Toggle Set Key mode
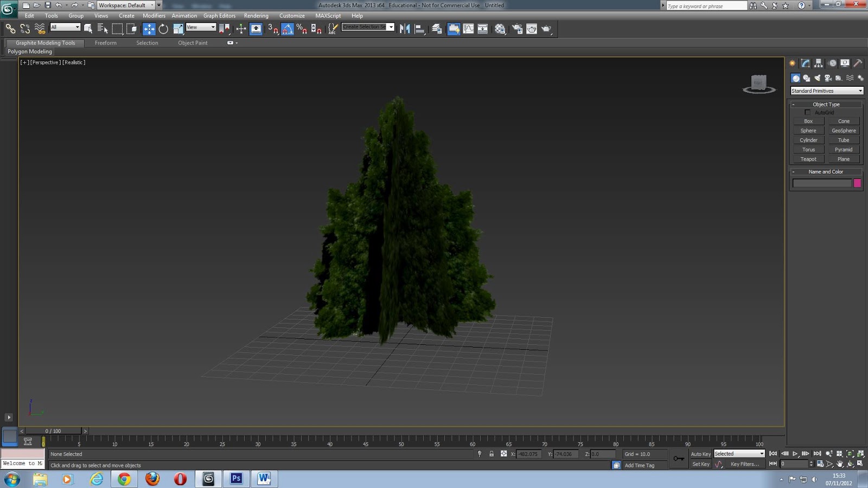Viewport: 868px width, 488px height. [700, 464]
